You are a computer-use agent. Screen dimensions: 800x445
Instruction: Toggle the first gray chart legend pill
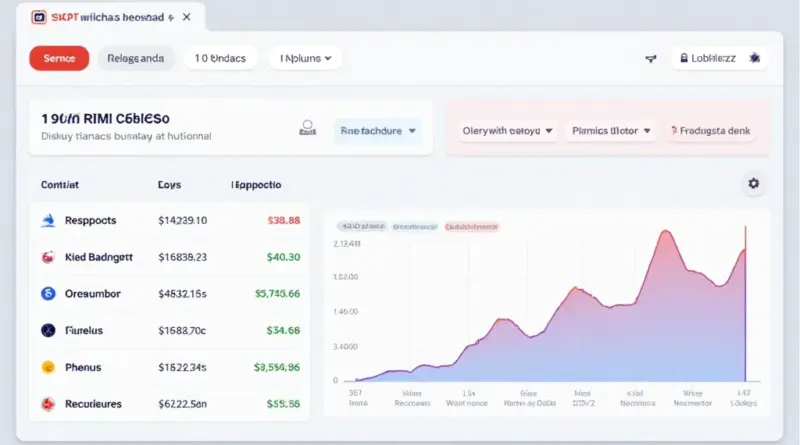(361, 227)
